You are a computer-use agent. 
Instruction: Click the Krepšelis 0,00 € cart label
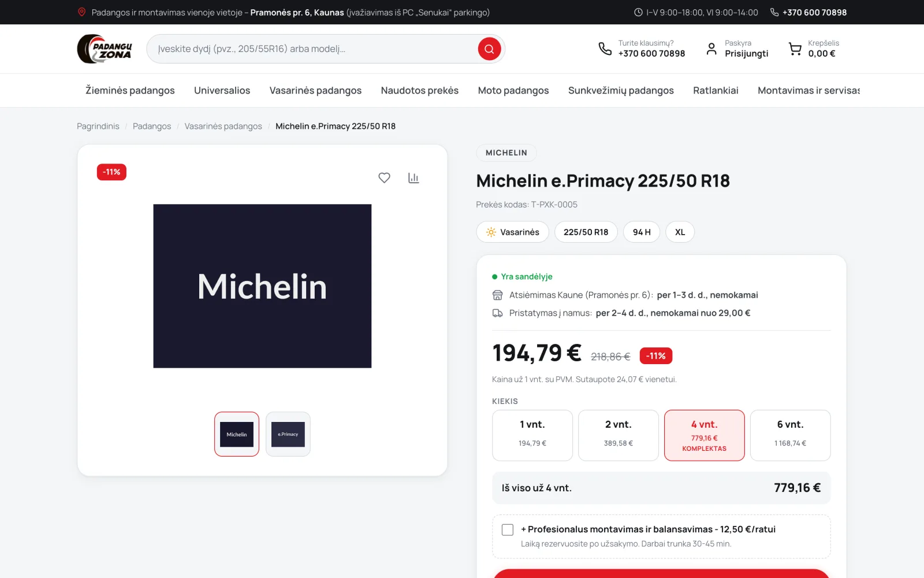(824, 49)
